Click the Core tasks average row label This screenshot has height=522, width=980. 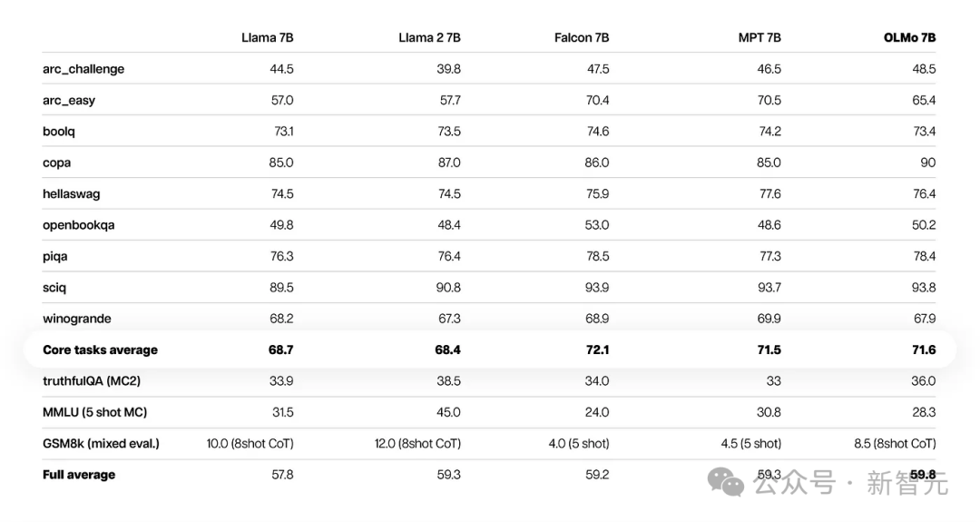[x=100, y=350]
